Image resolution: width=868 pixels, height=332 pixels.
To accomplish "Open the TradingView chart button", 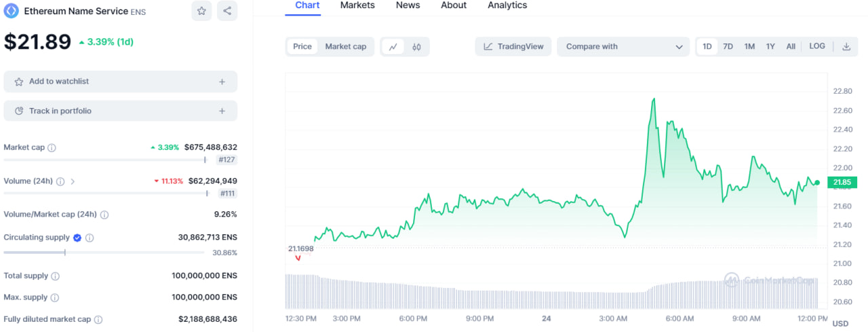I will point(513,47).
